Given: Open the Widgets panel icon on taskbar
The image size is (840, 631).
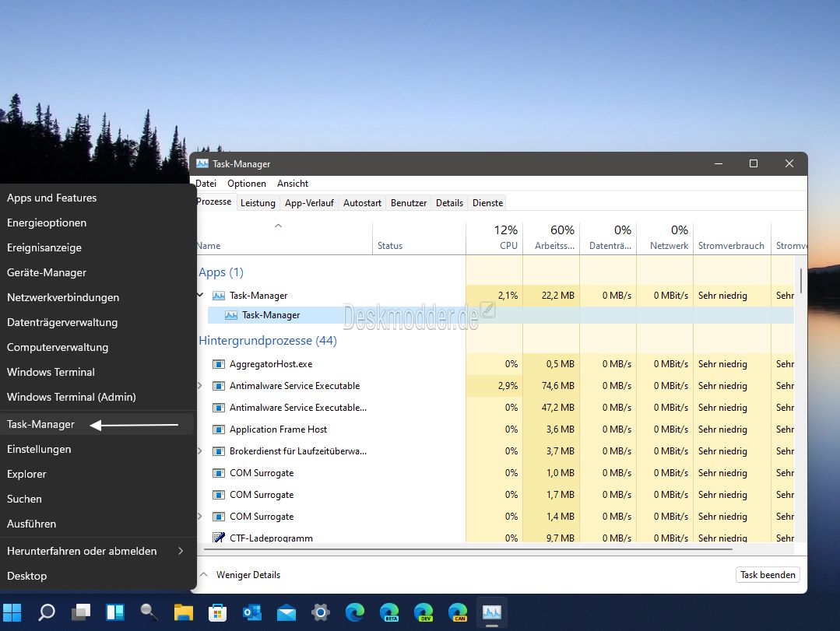Looking at the screenshot, I should [x=115, y=612].
